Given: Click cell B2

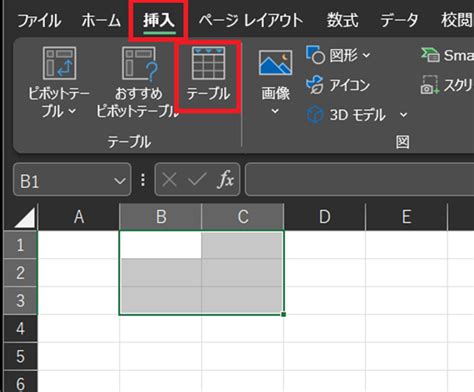Looking at the screenshot, I should [161, 273].
